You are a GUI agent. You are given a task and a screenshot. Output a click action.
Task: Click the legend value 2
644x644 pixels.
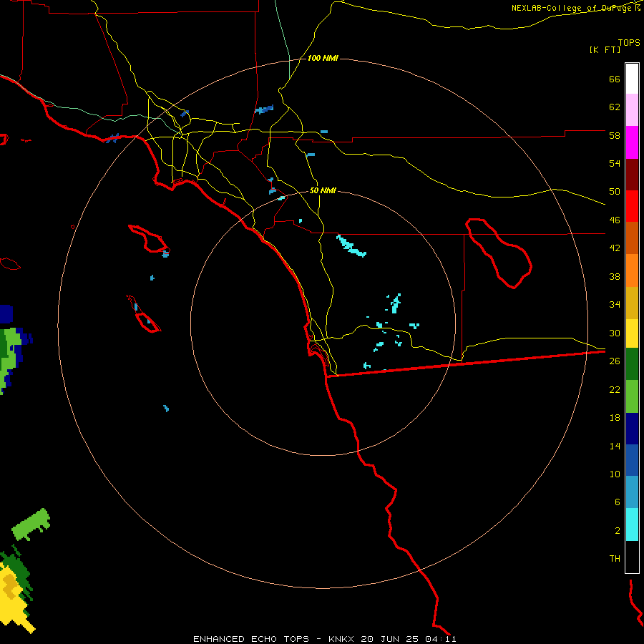click(x=618, y=531)
